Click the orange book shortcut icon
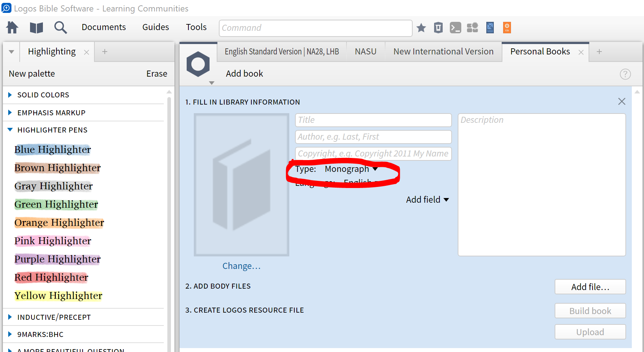Image resolution: width=644 pixels, height=352 pixels. click(x=507, y=28)
